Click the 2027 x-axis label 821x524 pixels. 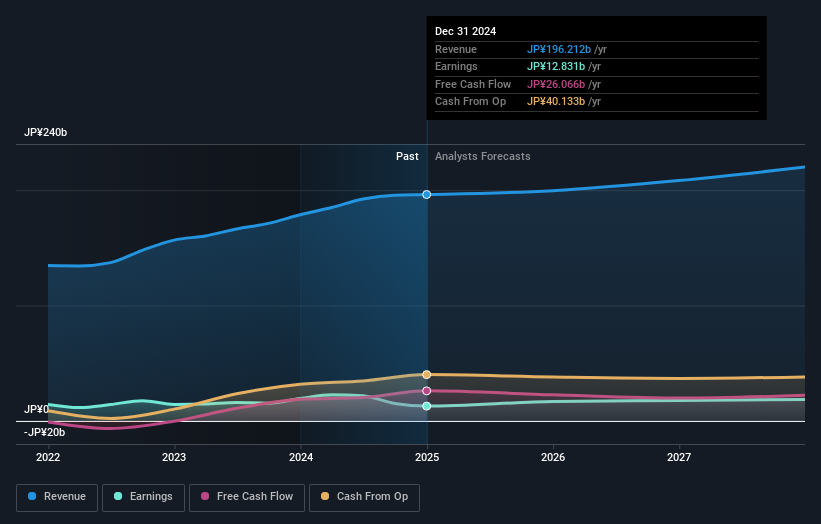(x=679, y=457)
